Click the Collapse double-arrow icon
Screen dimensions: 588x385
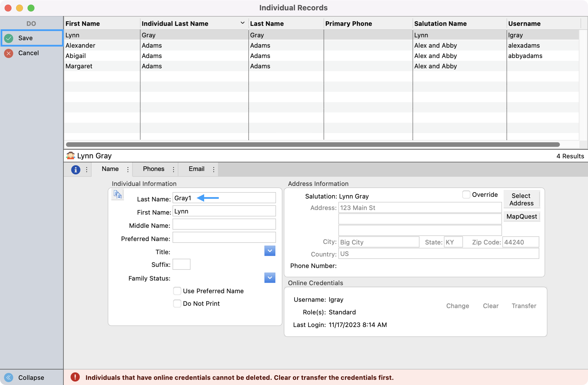pyautogui.click(x=9, y=377)
